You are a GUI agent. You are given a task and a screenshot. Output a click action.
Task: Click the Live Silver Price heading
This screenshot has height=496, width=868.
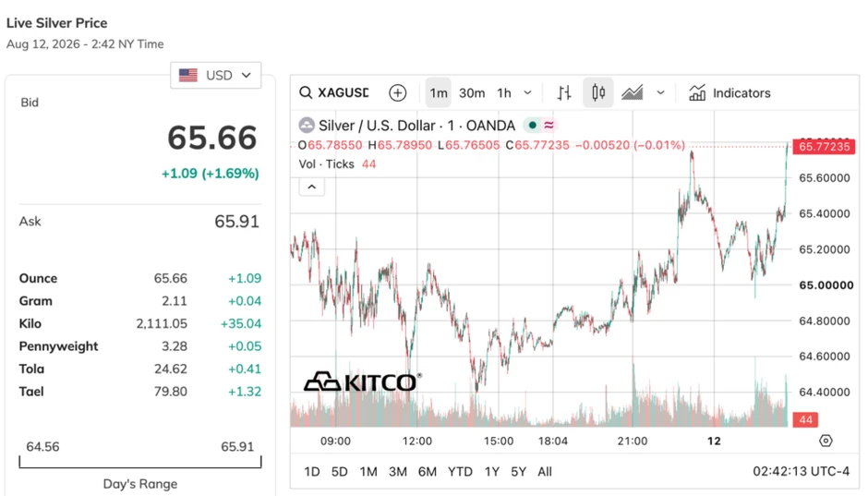57,23
